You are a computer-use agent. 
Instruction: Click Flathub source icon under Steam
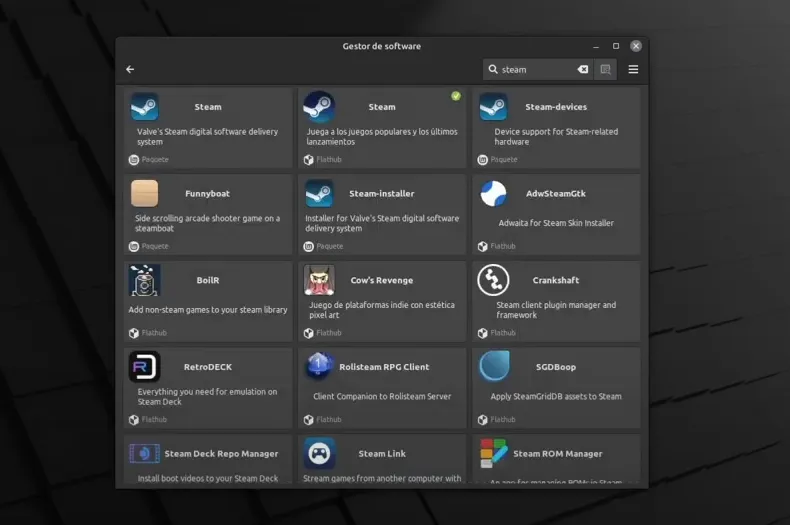click(308, 160)
